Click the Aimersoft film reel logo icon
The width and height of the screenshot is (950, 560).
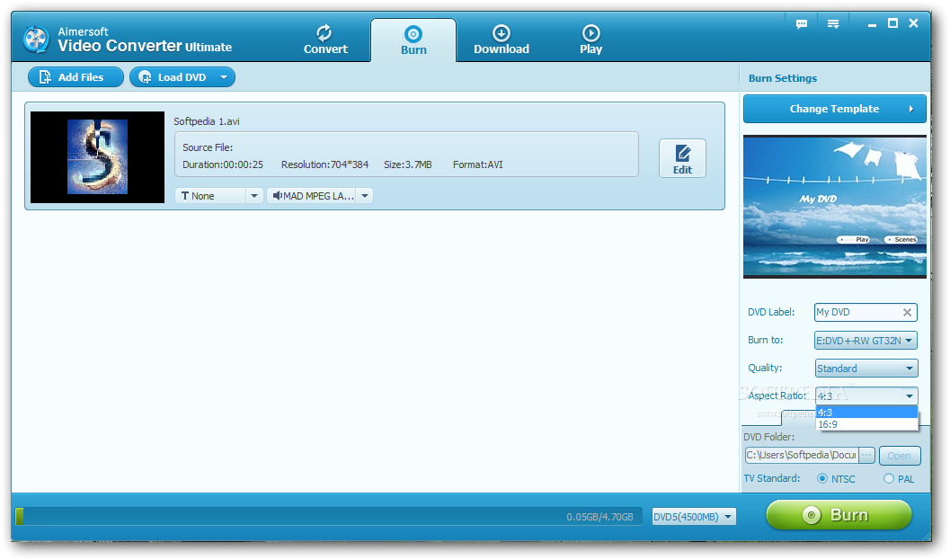click(x=36, y=40)
